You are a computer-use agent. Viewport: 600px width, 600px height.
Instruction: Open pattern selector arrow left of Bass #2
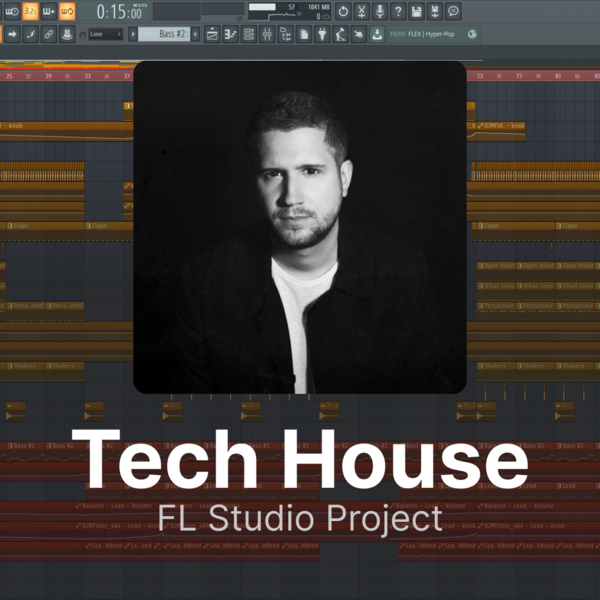[133, 34]
